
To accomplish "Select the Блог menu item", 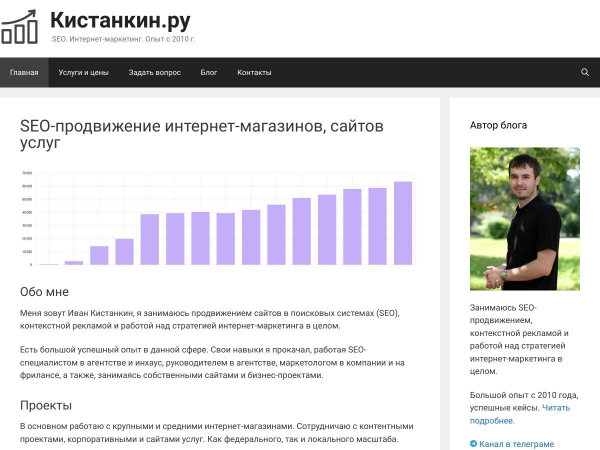I will pyautogui.click(x=209, y=72).
